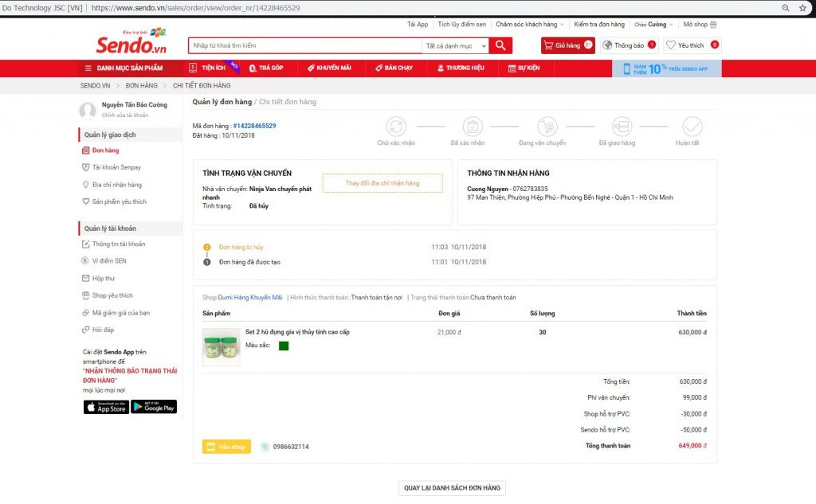Click Quay lại danh sách đơn hàng

coord(452,488)
